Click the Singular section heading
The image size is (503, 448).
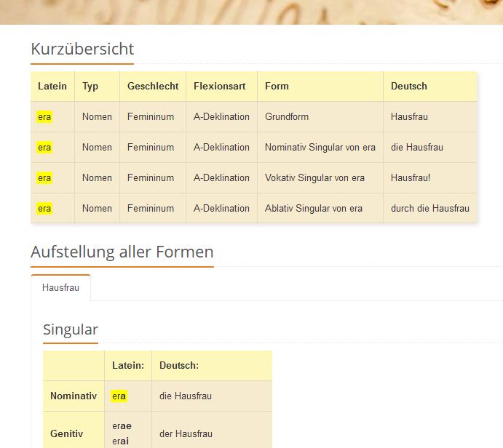click(x=71, y=329)
